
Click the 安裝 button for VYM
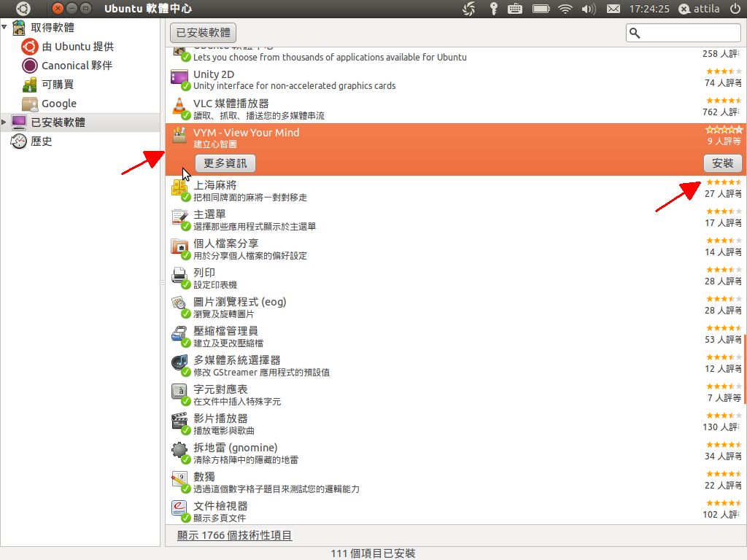tap(723, 163)
